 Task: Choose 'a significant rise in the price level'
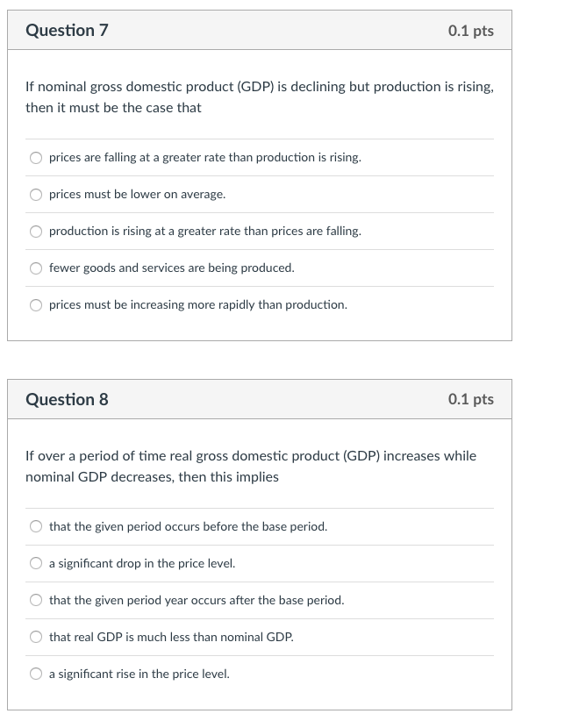tap(36, 674)
